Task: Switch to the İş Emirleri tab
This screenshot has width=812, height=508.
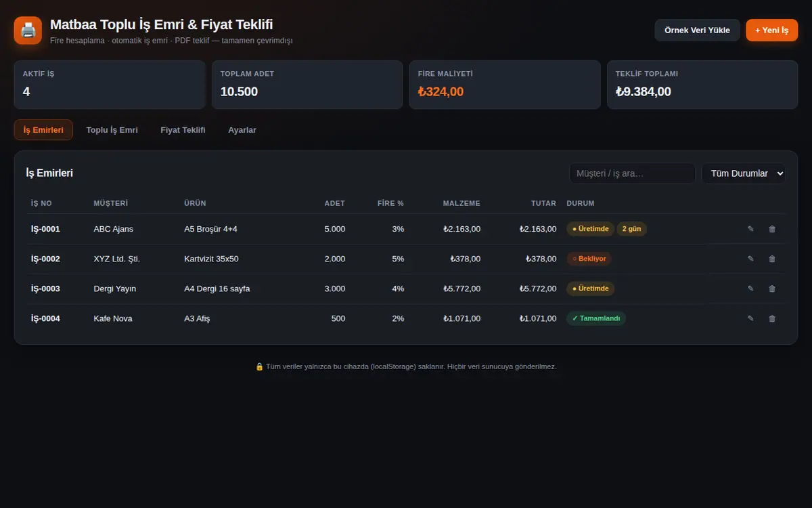Action: [43, 130]
